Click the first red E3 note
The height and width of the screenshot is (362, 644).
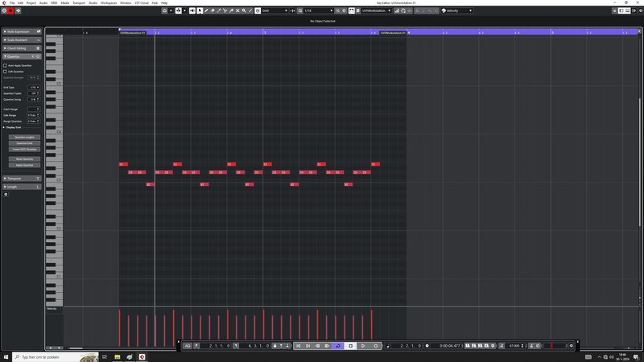click(123, 164)
